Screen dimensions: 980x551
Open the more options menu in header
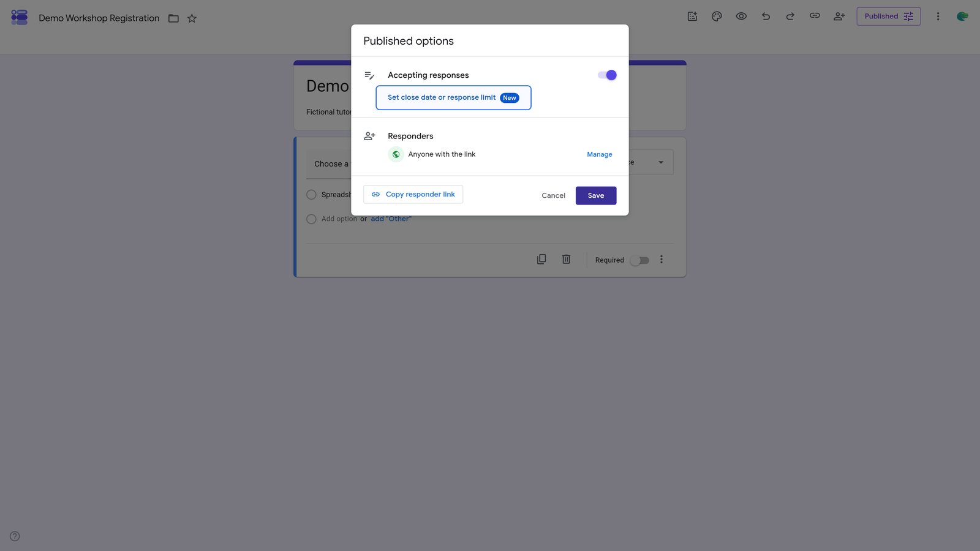(x=938, y=17)
